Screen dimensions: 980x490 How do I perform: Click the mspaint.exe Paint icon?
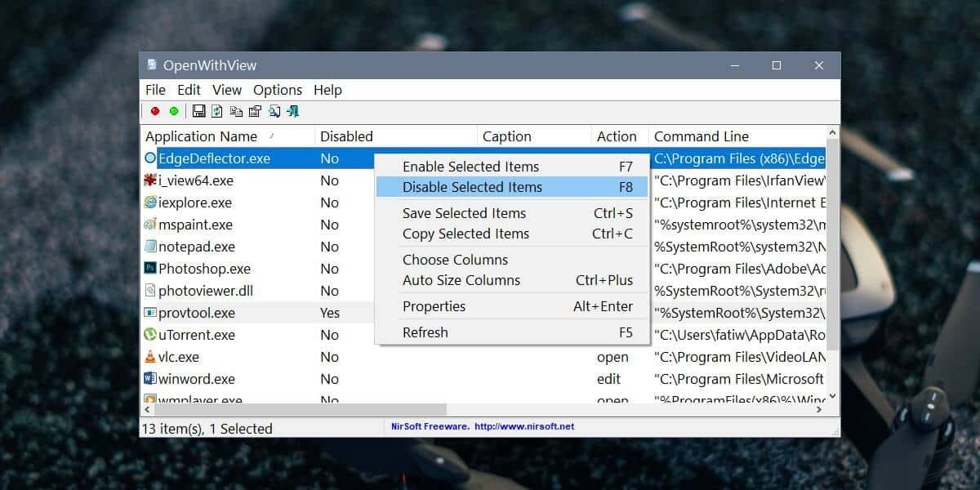point(150,225)
